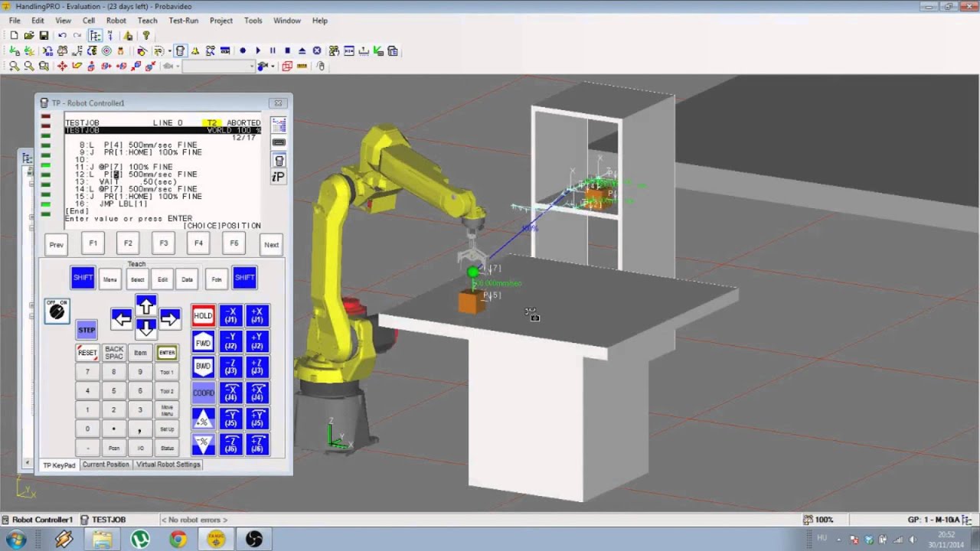Viewport: 980px width, 551px height.
Task: Jog the robot with the +X (J1) key
Action: [x=257, y=315]
